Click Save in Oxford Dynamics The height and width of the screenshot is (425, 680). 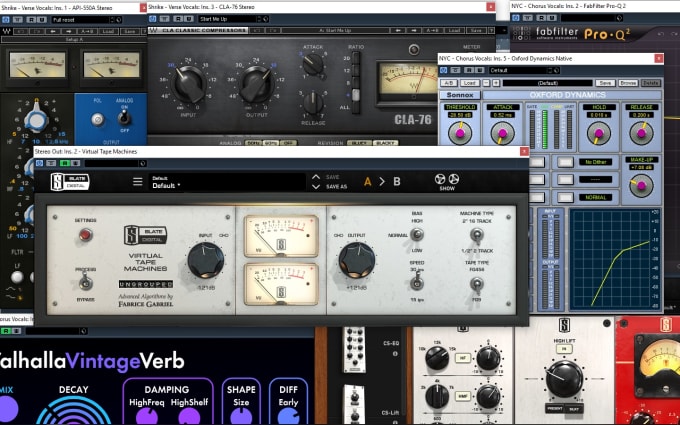click(605, 83)
